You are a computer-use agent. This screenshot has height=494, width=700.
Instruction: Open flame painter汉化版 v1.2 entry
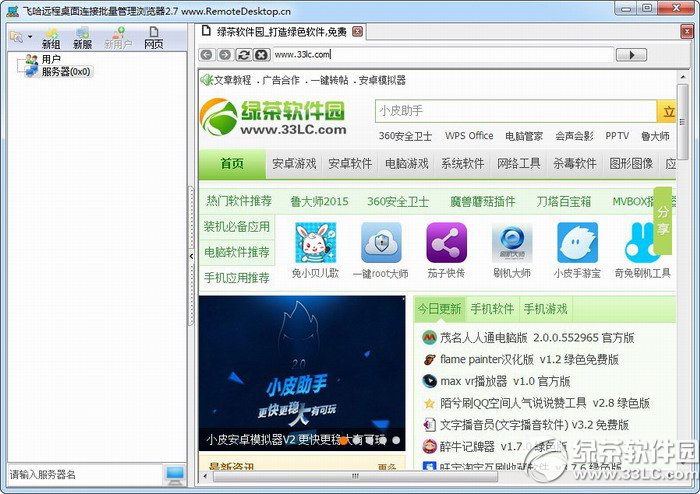tap(529, 360)
